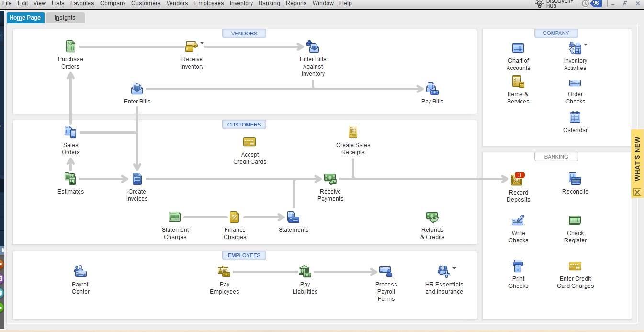Viewport: 644px width, 332px height.
Task: Click Refunds & Credits icon
Action: pos(432,218)
